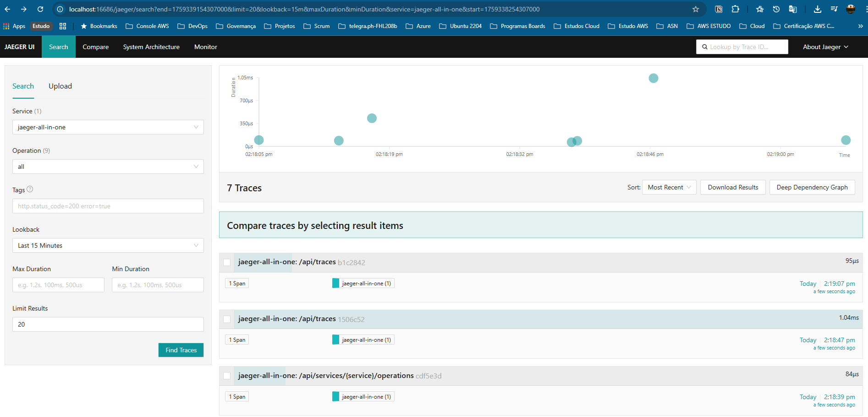
Task: Select the checkbox for trace b1c2842
Action: [x=227, y=262]
